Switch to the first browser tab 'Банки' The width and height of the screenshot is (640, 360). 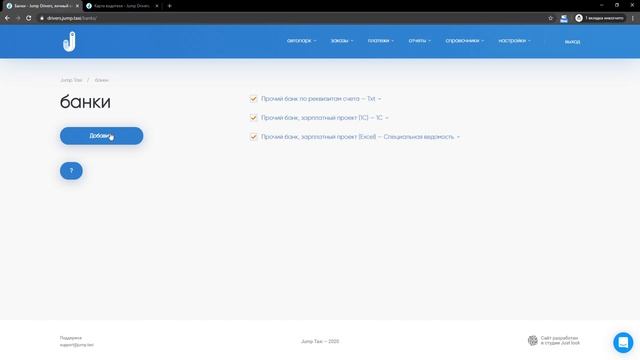click(x=41, y=6)
